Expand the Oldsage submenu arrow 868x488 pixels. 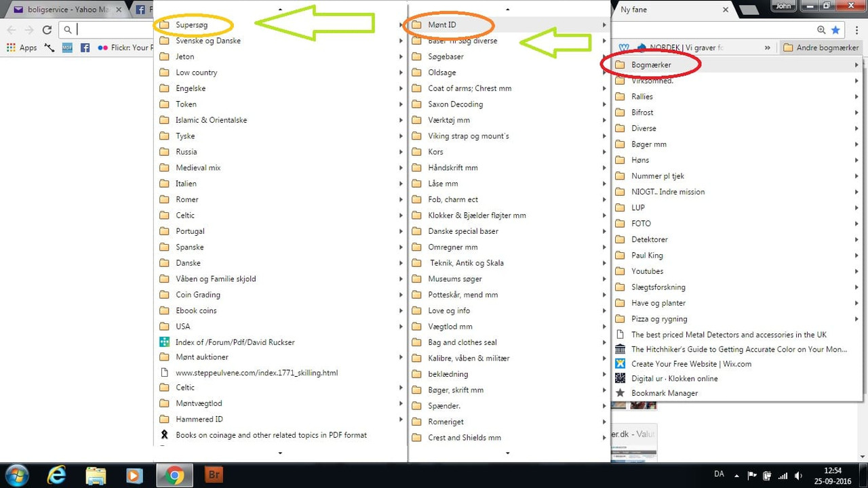604,73
